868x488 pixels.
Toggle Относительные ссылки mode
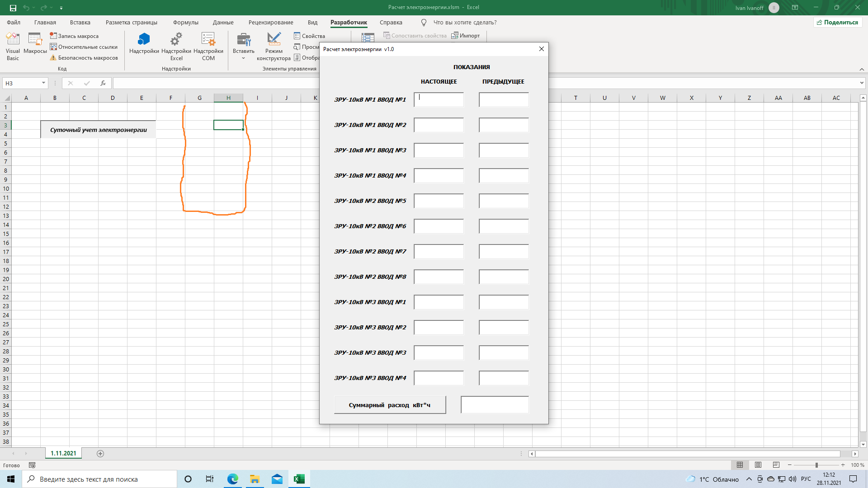(x=84, y=47)
